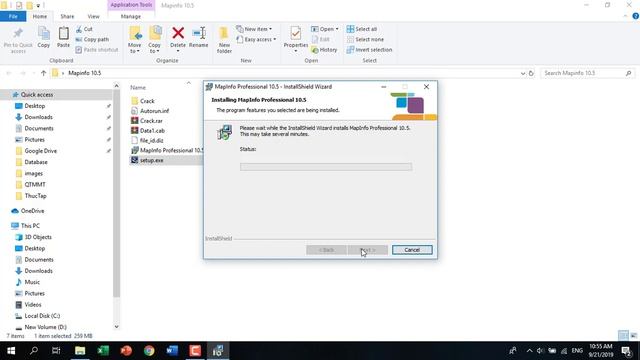Screen dimensions: 640x360
Task: Open taskbar search icon
Action: [34, 351]
